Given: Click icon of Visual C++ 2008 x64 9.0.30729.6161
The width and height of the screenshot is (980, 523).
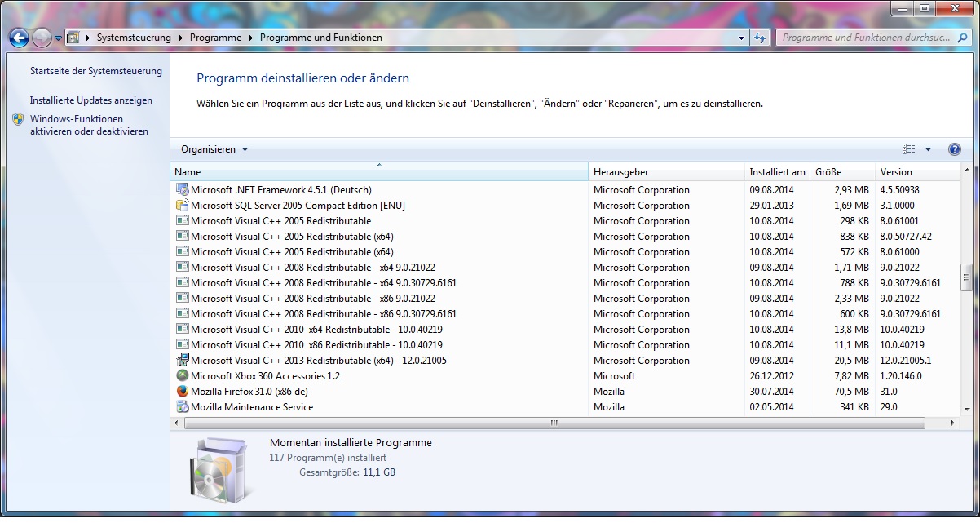Looking at the screenshot, I should (x=183, y=282).
